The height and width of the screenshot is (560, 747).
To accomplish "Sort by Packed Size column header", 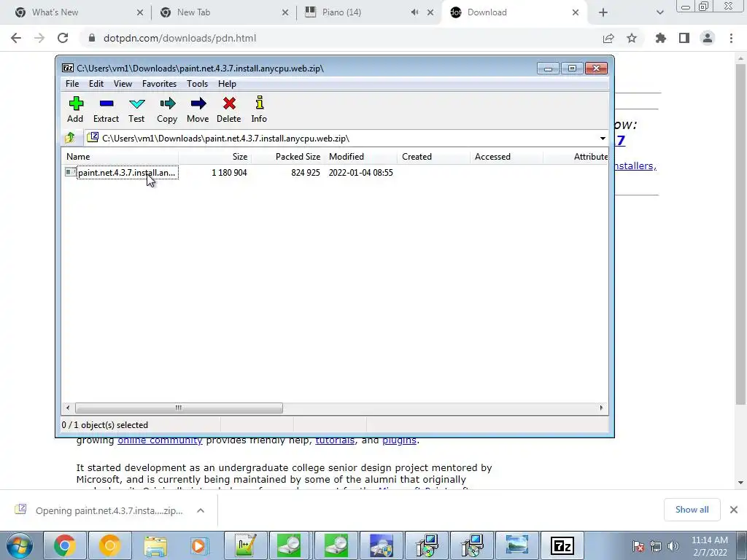I will tap(287, 157).
